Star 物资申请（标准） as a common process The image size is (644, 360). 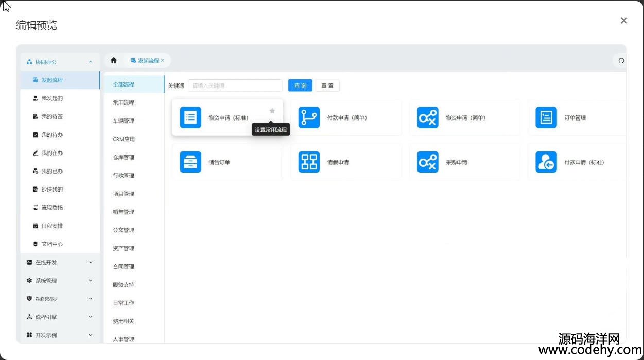pyautogui.click(x=272, y=111)
